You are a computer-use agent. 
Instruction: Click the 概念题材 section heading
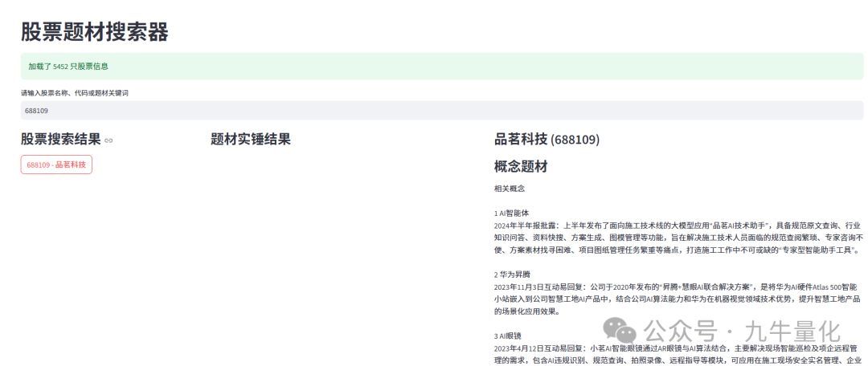521,166
